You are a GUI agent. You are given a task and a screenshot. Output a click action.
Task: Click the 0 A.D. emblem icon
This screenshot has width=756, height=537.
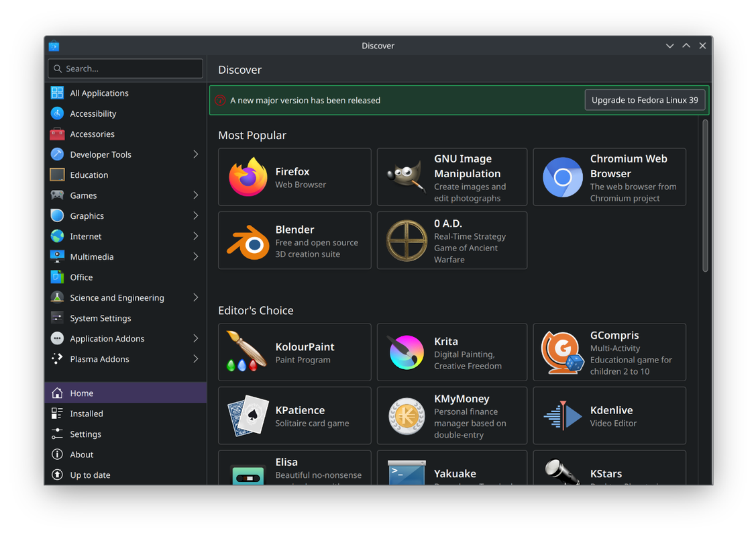click(407, 241)
